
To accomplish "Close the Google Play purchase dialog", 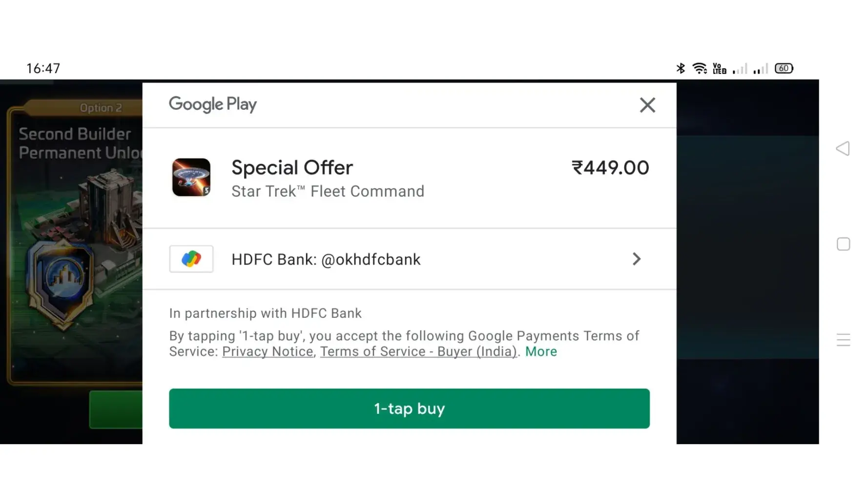I will 647,105.
